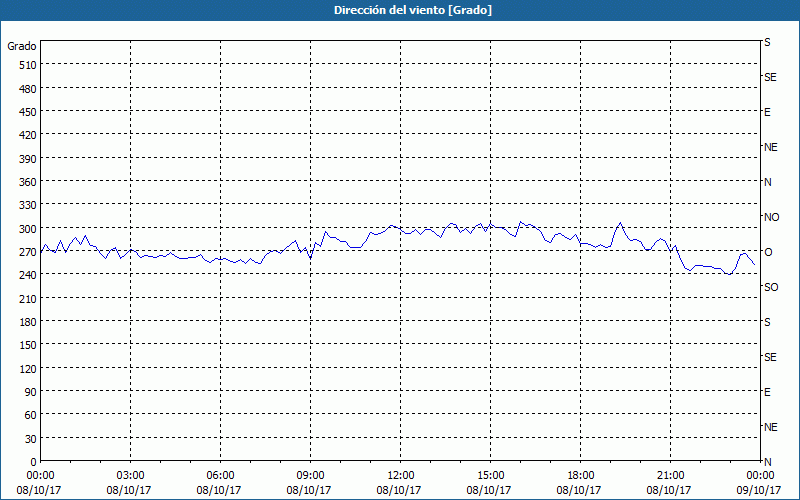Click the 450 degree axis label

[28, 112]
